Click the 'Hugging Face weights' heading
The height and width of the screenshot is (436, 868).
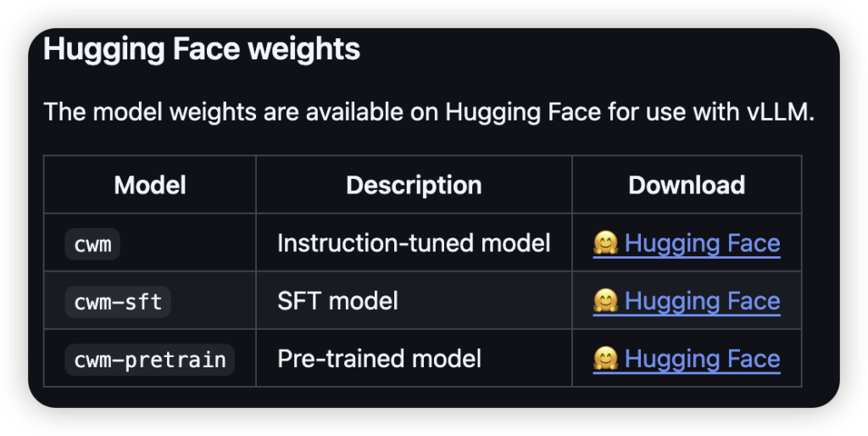pyautogui.click(x=202, y=49)
